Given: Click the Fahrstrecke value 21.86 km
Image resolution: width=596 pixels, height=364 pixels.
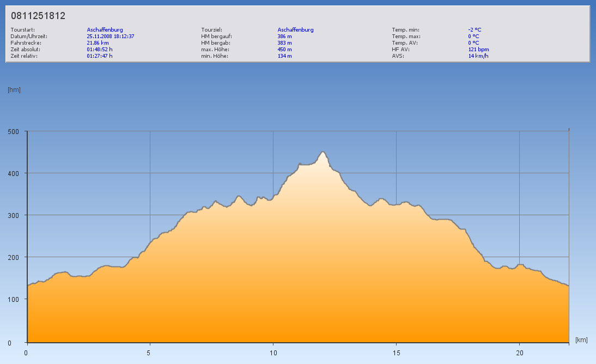Looking at the screenshot, I should click(98, 43).
